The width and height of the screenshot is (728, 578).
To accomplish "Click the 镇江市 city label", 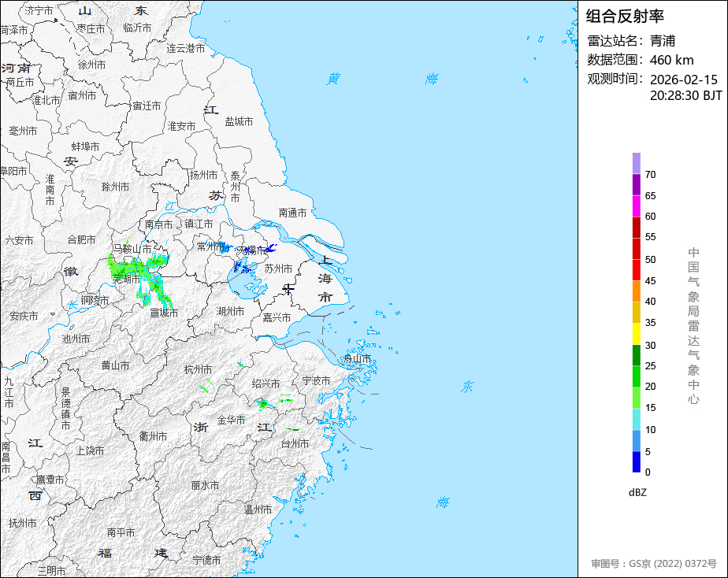I will pos(199,224).
